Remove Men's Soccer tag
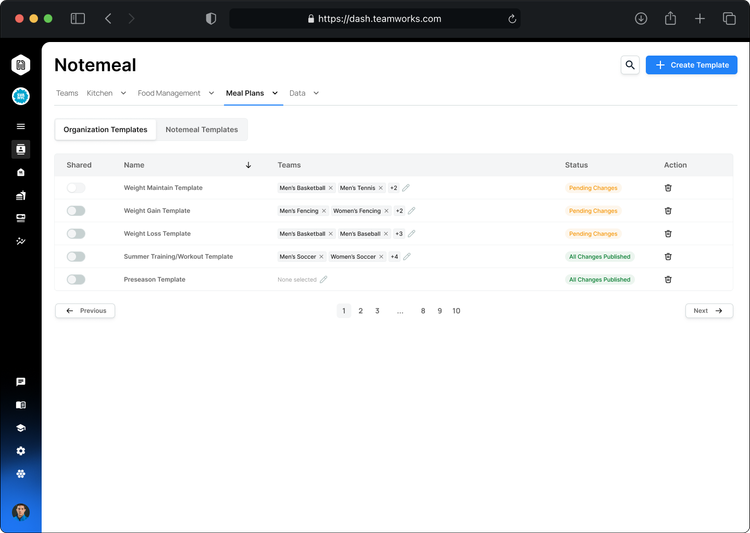Image resolution: width=750 pixels, height=533 pixels. pos(321,257)
